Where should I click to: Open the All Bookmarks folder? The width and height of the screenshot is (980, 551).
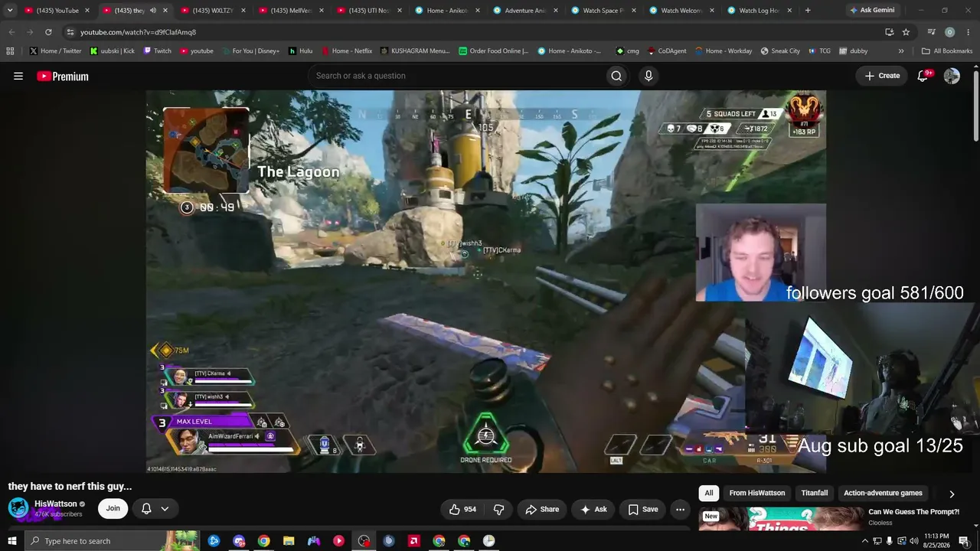coord(947,51)
